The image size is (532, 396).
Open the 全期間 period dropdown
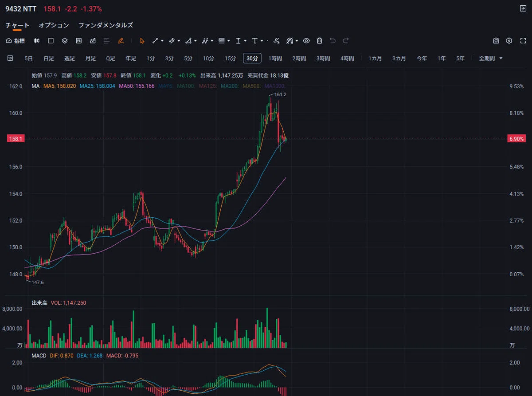tap(491, 58)
